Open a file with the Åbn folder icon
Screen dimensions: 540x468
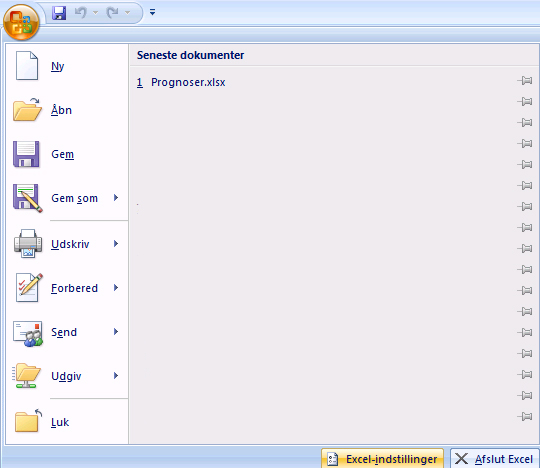tap(27, 110)
